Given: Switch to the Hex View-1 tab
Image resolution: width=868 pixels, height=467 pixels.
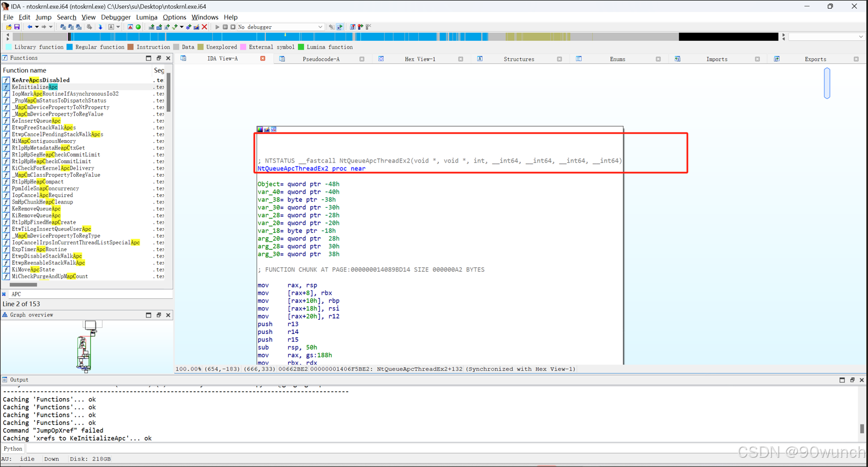Looking at the screenshot, I should (x=420, y=59).
